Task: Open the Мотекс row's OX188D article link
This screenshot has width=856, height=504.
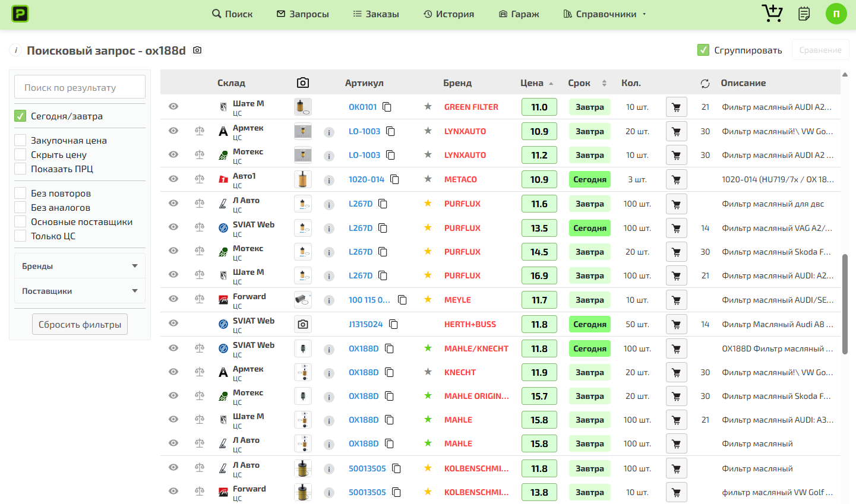Action: coord(364,396)
